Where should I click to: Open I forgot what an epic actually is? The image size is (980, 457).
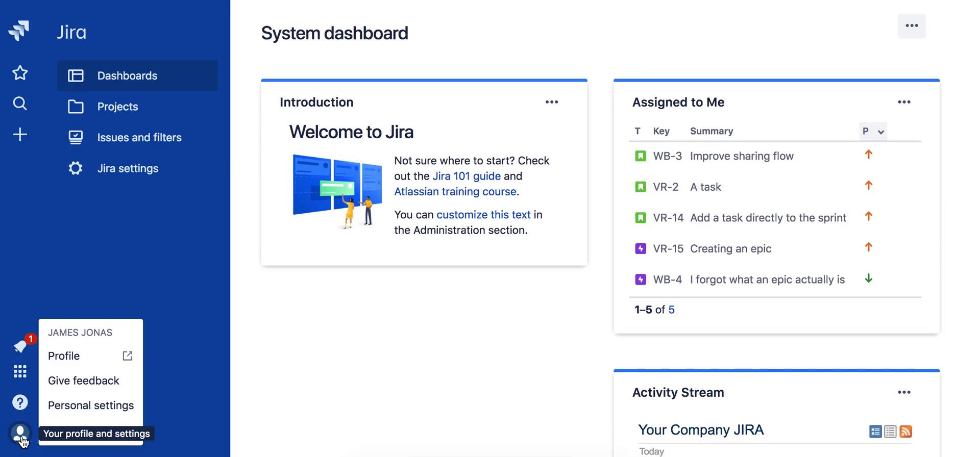click(767, 280)
